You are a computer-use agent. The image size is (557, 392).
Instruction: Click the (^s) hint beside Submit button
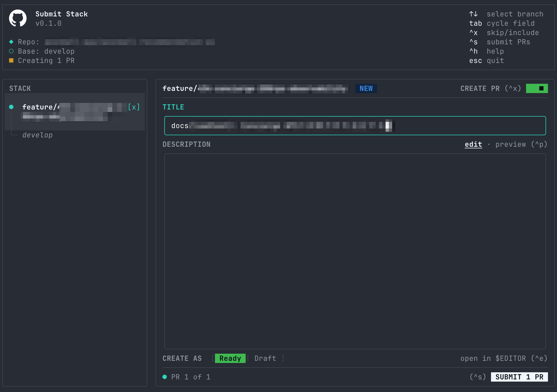[x=478, y=377]
